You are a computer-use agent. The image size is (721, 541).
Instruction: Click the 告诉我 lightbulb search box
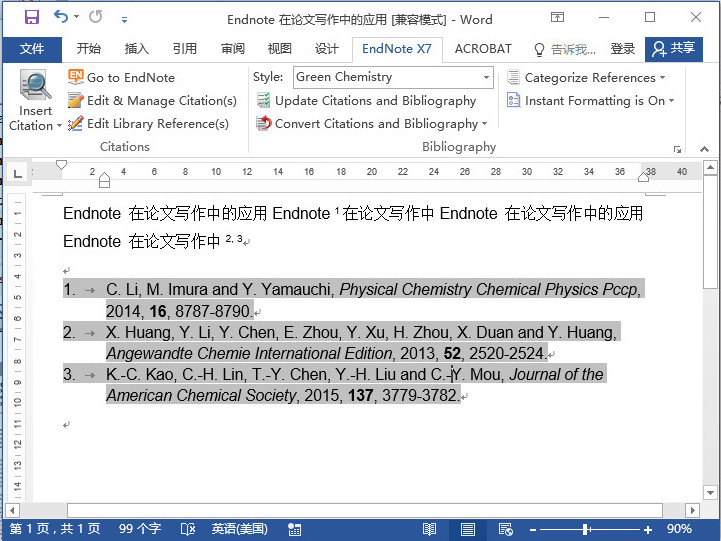click(x=565, y=49)
